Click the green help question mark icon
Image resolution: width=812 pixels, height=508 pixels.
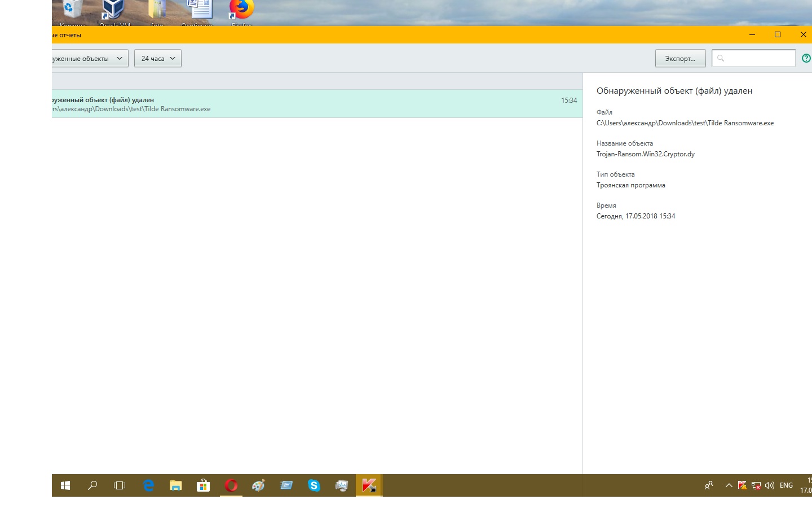click(806, 58)
